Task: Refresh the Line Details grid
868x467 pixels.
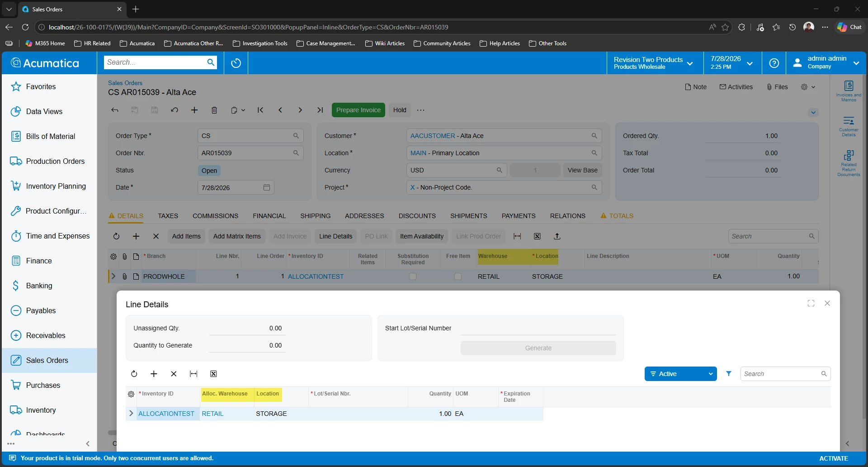Action: click(134, 374)
